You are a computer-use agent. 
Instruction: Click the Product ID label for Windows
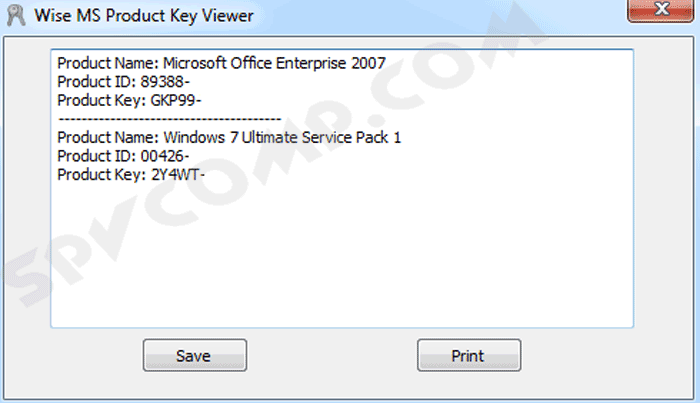97,156
